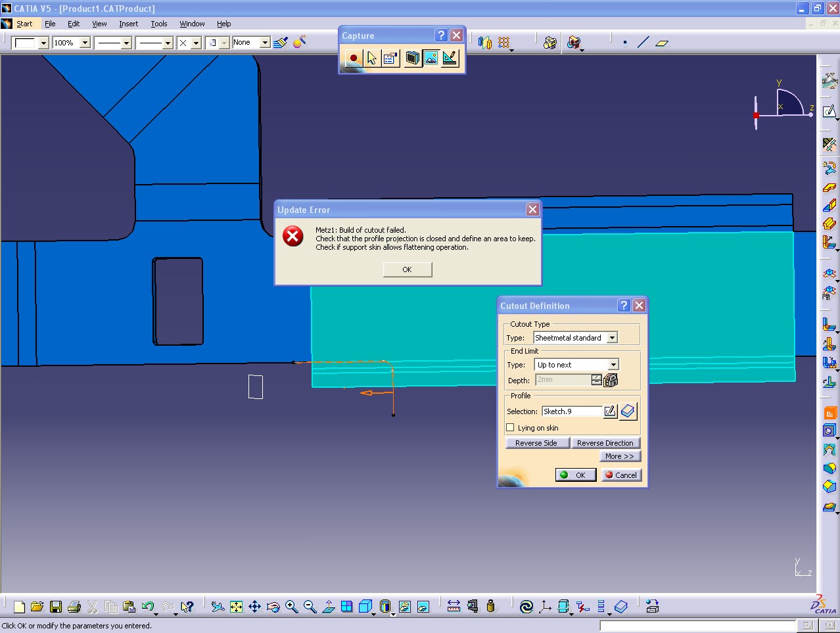Select the Pan view tool

[x=254, y=607]
